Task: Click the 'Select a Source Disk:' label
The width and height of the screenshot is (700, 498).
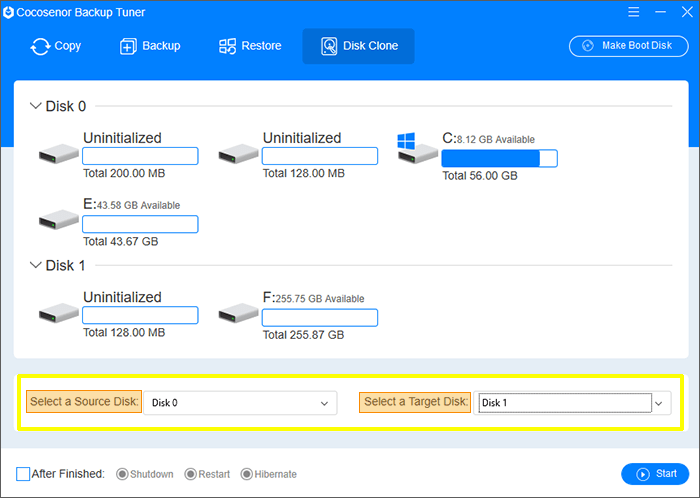Action: pos(84,401)
